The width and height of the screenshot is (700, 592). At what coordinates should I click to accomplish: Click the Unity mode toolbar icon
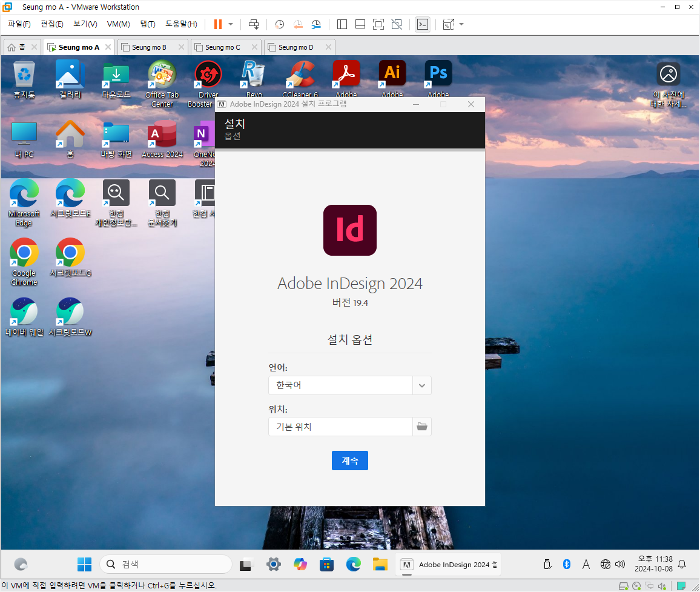[397, 24]
